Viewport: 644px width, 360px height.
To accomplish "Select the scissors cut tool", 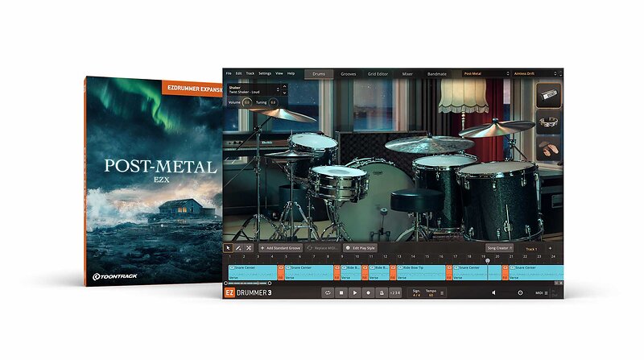I will (249, 248).
